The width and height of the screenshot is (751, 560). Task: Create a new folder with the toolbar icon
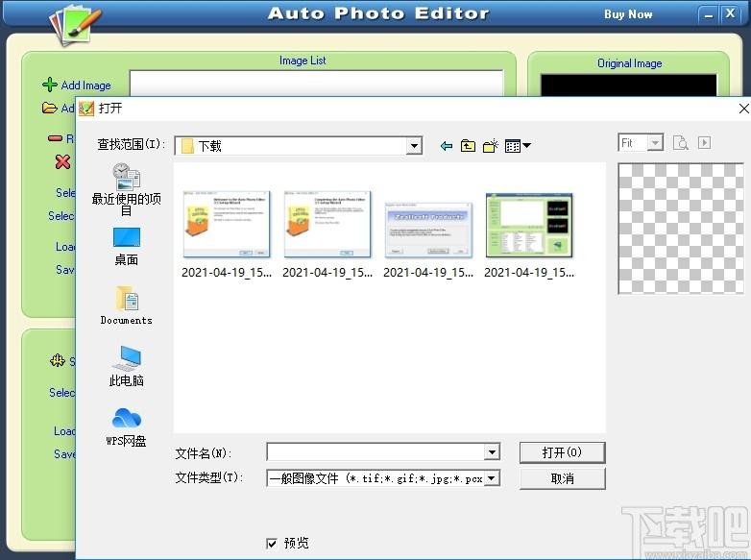point(490,146)
